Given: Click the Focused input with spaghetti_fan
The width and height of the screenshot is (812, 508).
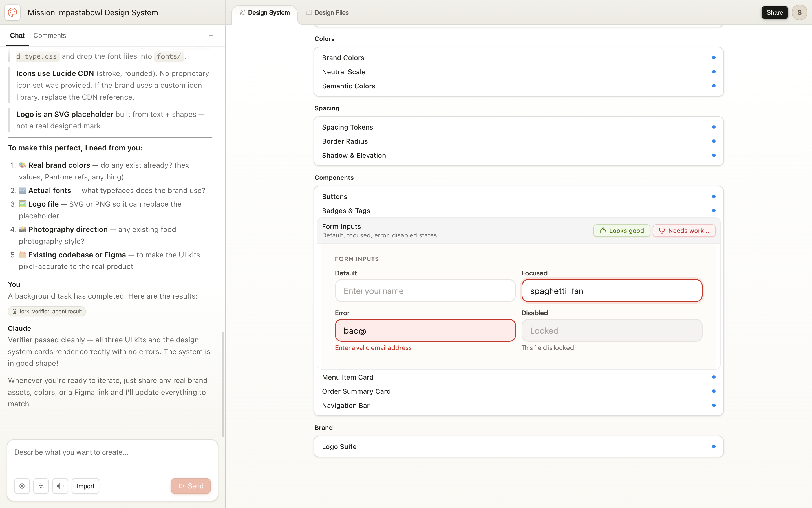Looking at the screenshot, I should [612, 291].
